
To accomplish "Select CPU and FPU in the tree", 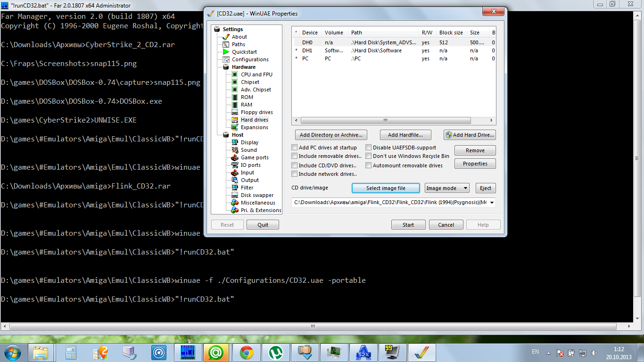I will 256,74.
